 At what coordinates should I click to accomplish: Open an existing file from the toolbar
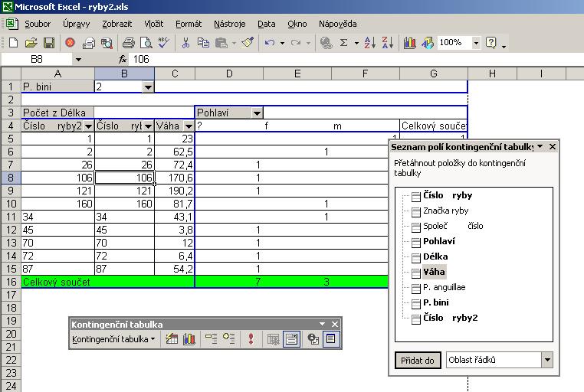pos(31,43)
